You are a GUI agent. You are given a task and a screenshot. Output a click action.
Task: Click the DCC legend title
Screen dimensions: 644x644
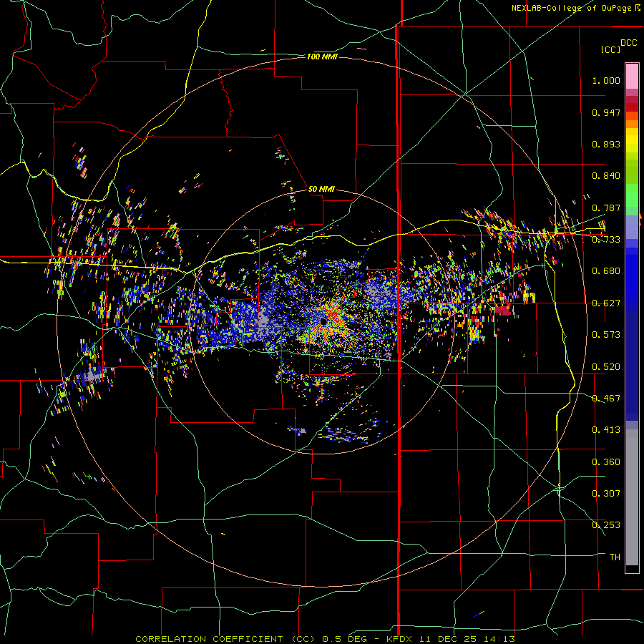(628, 43)
